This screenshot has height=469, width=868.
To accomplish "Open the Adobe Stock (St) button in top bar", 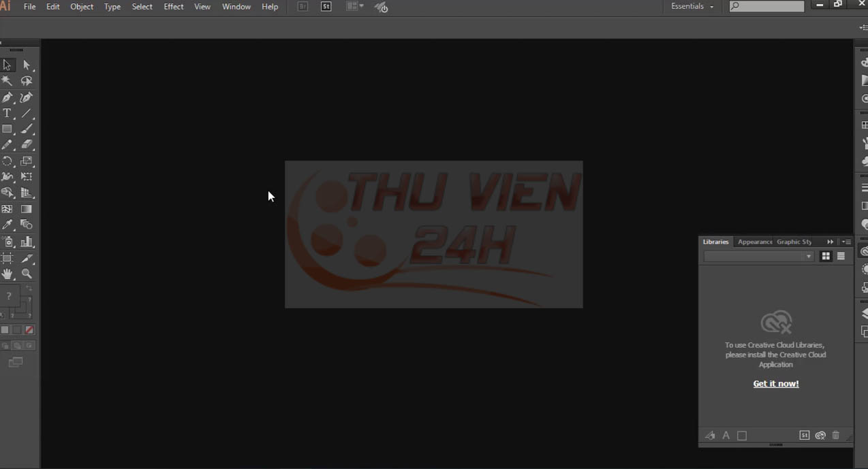I will pyautogui.click(x=326, y=7).
